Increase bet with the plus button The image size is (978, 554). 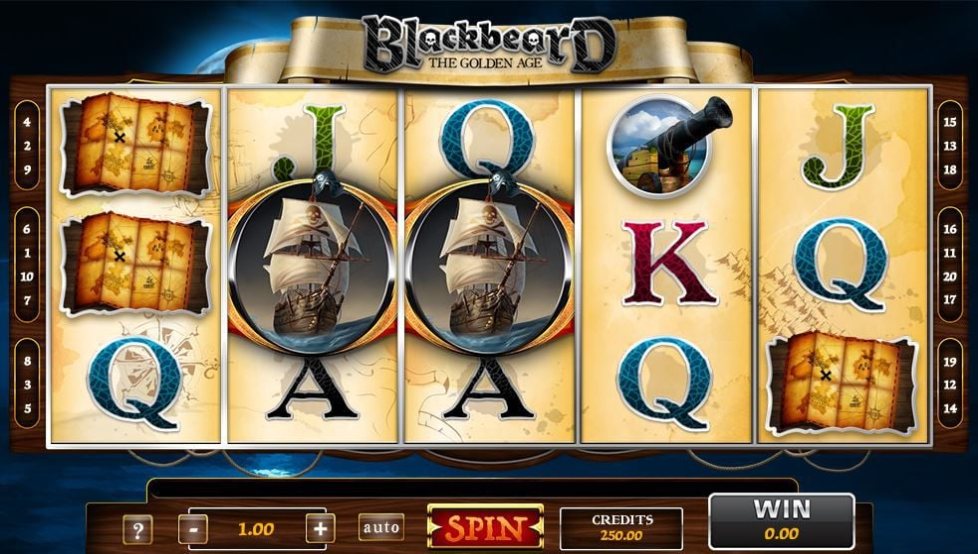320,529
